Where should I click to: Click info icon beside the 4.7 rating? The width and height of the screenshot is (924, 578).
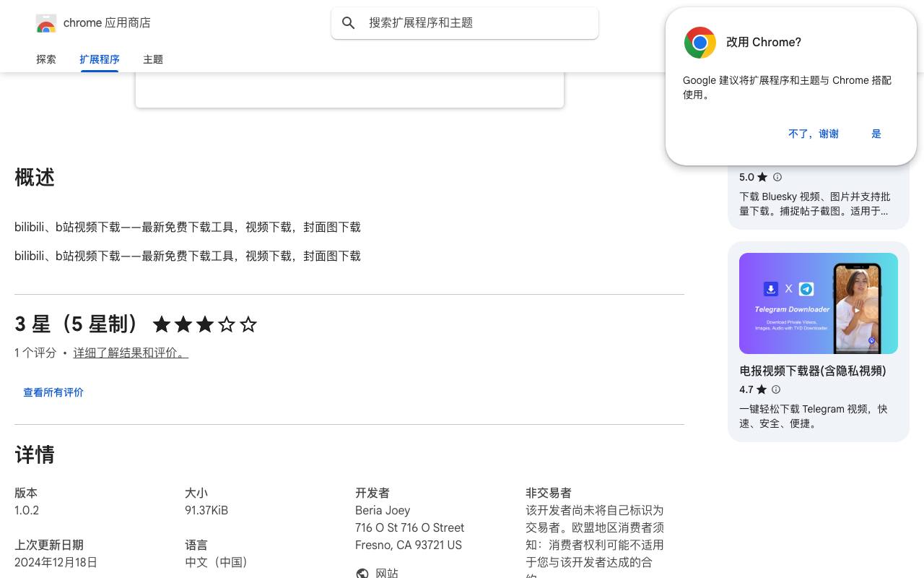tap(776, 389)
